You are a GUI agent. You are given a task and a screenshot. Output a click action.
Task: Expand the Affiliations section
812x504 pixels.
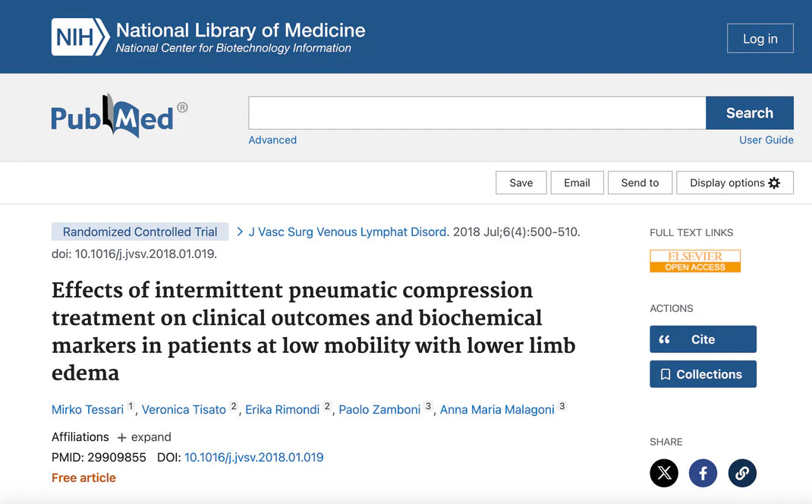pyautogui.click(x=144, y=437)
